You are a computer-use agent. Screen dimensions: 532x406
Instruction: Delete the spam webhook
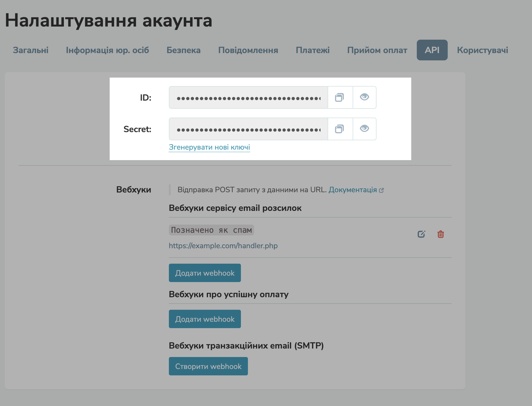(x=440, y=234)
